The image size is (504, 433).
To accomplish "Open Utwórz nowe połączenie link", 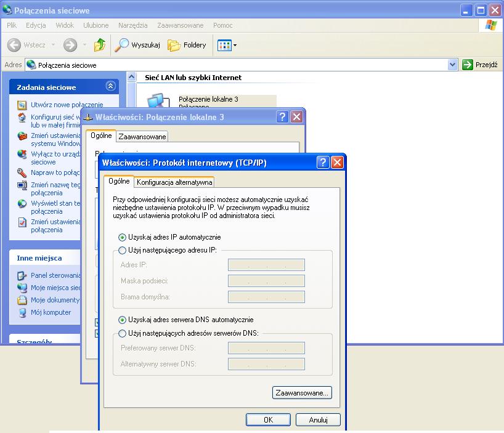I will click(x=67, y=105).
